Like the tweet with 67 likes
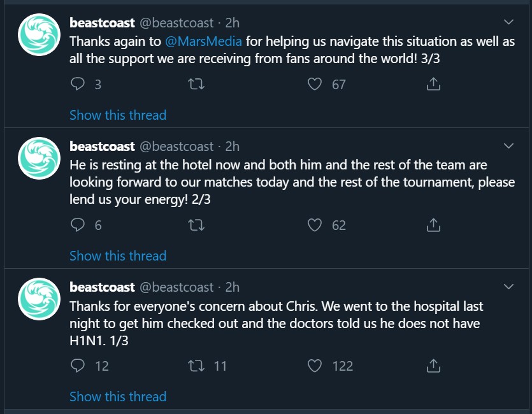Image resolution: width=532 pixels, height=414 pixels. pos(315,84)
